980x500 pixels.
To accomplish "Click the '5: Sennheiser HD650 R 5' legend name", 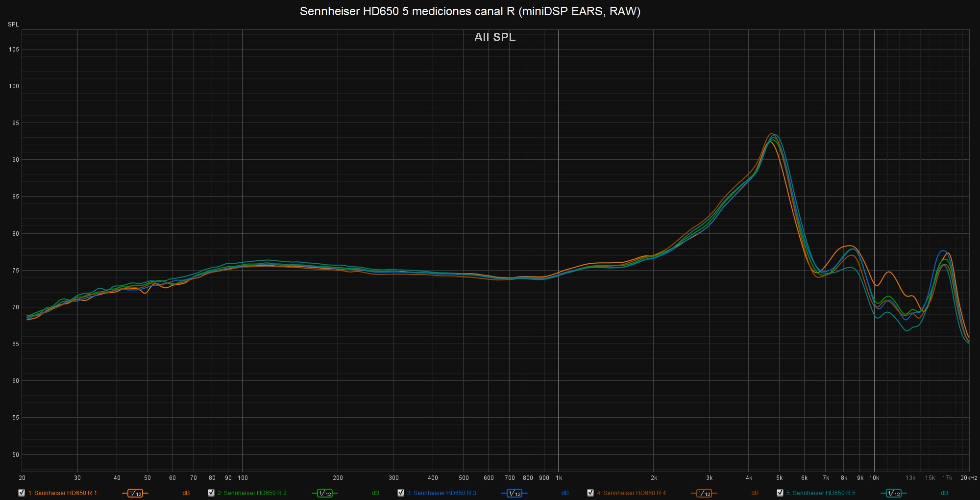I will click(821, 493).
